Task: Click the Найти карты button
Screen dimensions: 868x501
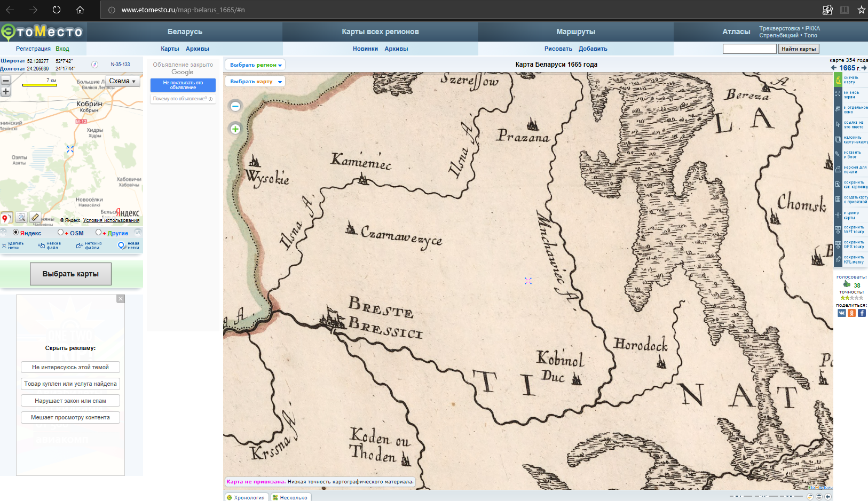Action: 799,49
